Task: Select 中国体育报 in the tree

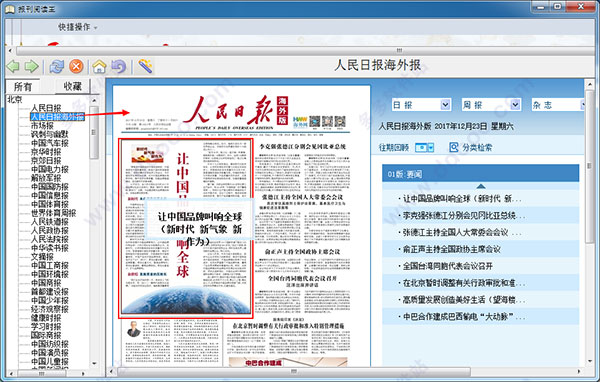Action: click(x=50, y=204)
